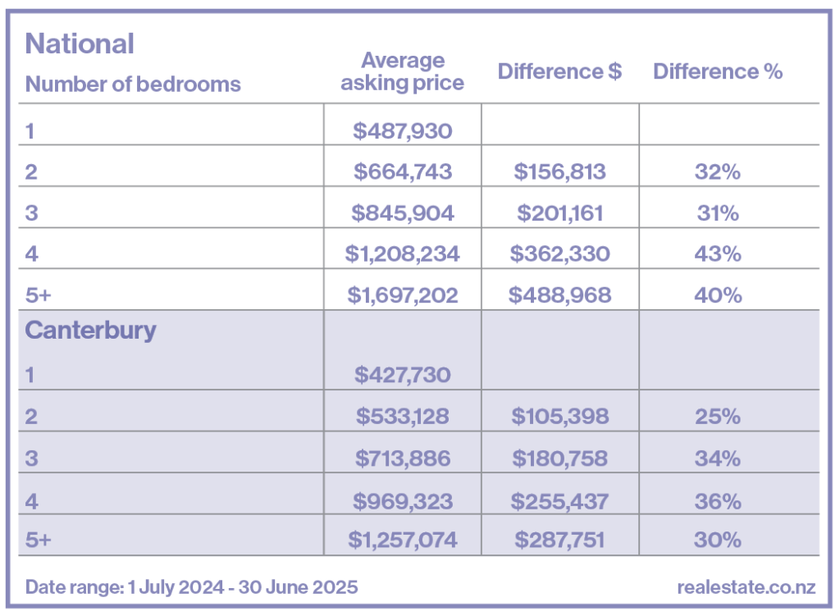Viewport: 840px width, 616px height.
Task: Click the Canterbury section heading
Action: [91, 331]
